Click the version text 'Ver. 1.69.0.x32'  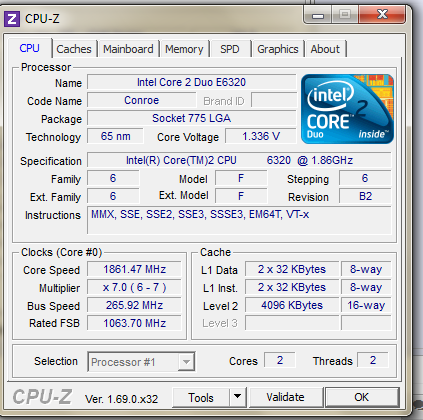tap(121, 399)
